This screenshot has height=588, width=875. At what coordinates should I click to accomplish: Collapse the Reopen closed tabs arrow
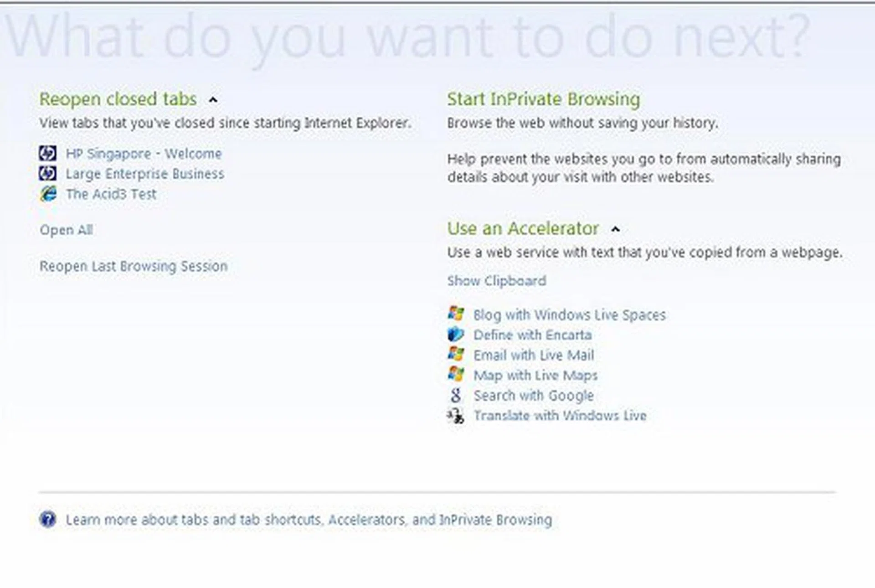point(213,100)
